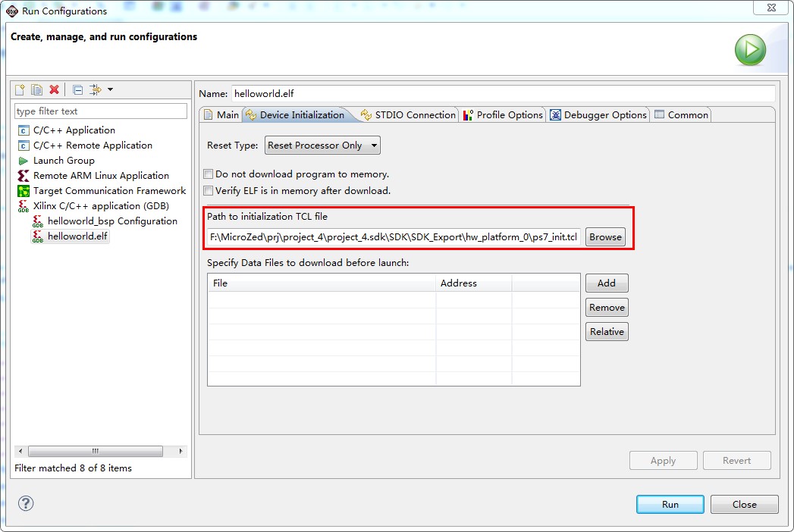This screenshot has height=532, width=794.
Task: Switch to the Main tab
Action: (221, 115)
